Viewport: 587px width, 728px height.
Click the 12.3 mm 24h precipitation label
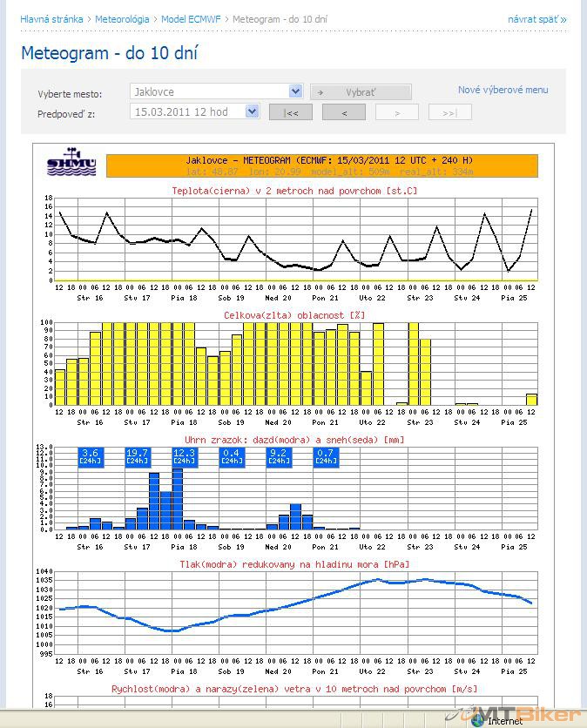click(184, 456)
